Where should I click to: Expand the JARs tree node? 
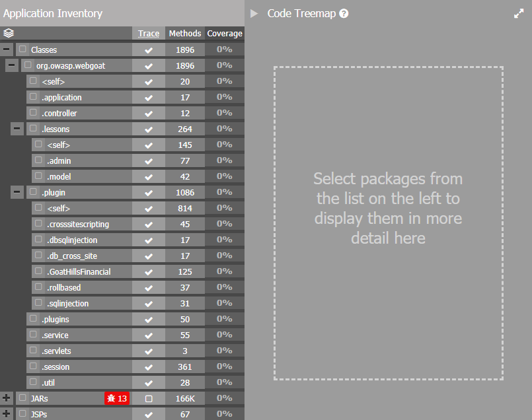[x=7, y=398]
